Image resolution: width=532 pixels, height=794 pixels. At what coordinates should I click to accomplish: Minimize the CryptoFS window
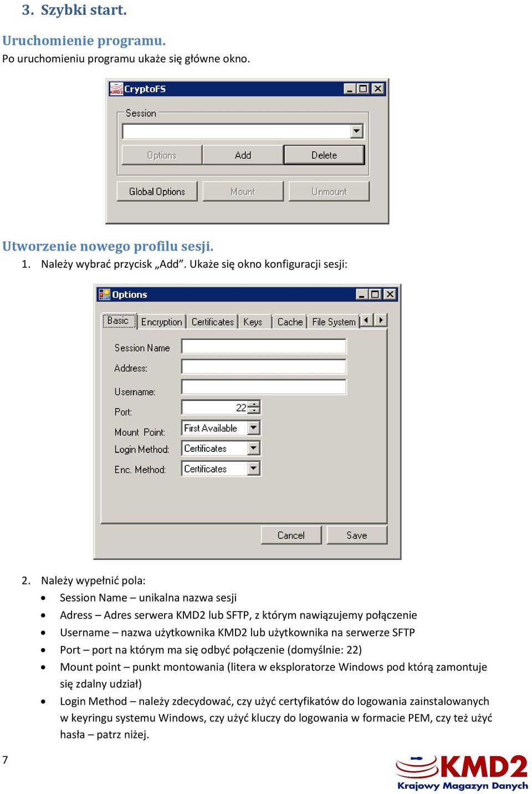tap(350, 89)
